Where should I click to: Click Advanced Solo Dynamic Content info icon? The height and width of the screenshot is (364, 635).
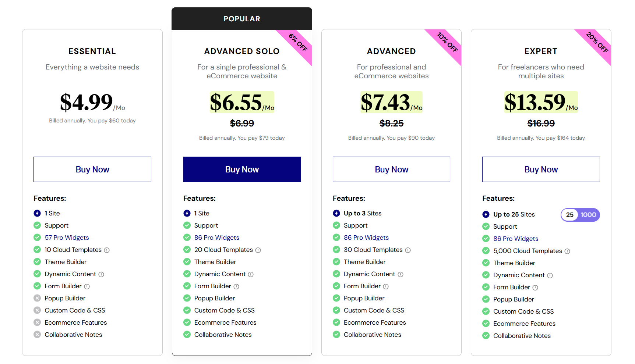pos(251,274)
